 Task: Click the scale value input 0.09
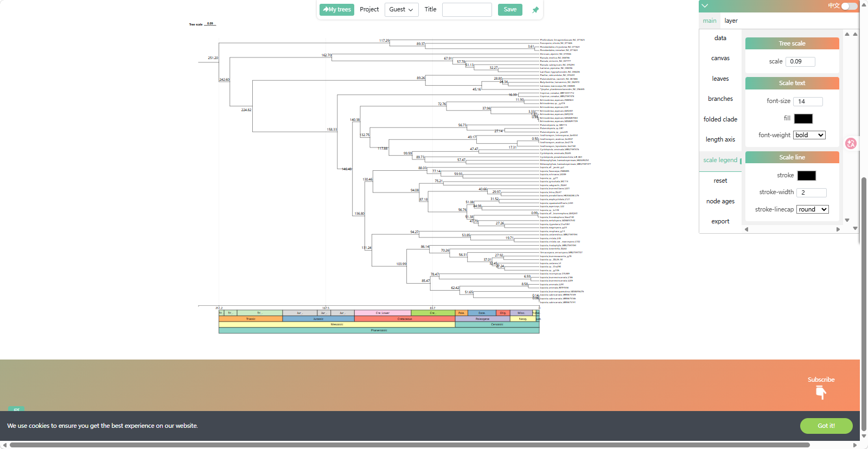click(801, 62)
